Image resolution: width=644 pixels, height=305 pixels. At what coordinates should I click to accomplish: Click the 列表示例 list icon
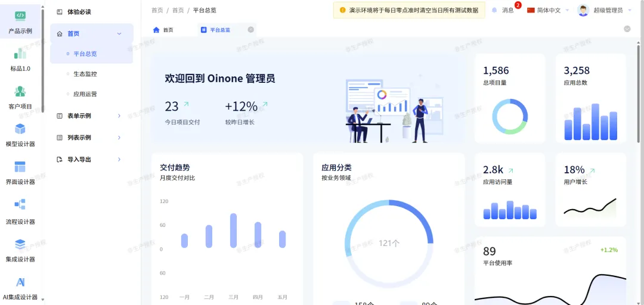60,138
